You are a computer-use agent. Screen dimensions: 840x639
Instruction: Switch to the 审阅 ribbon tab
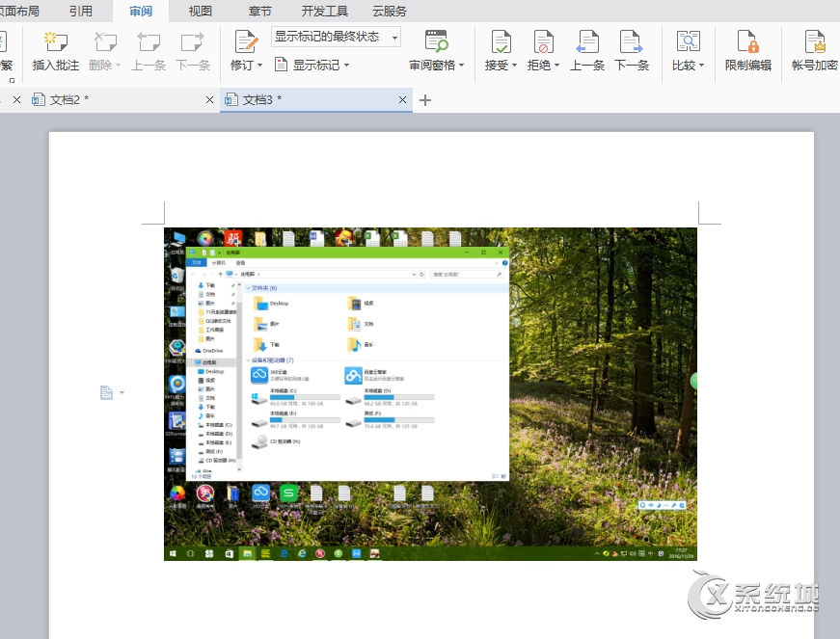point(141,11)
